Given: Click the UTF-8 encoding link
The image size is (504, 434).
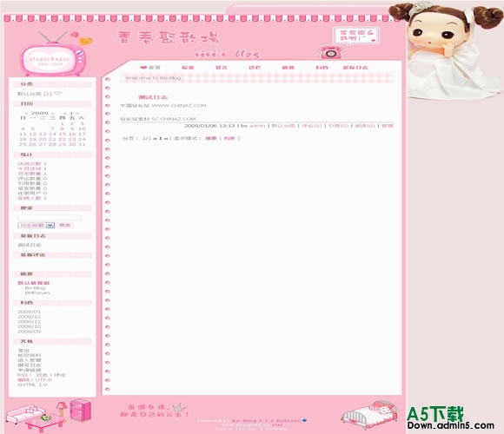Looking at the screenshot, I should click(x=43, y=380).
